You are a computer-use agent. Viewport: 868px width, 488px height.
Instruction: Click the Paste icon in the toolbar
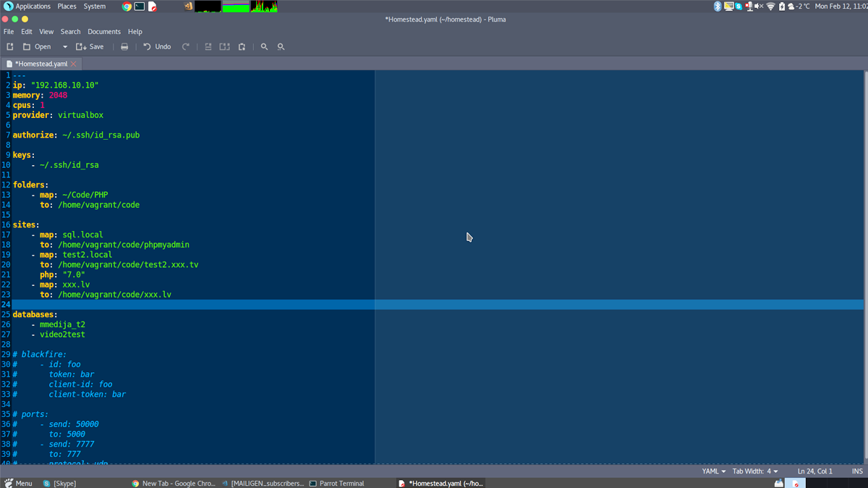[x=242, y=46]
